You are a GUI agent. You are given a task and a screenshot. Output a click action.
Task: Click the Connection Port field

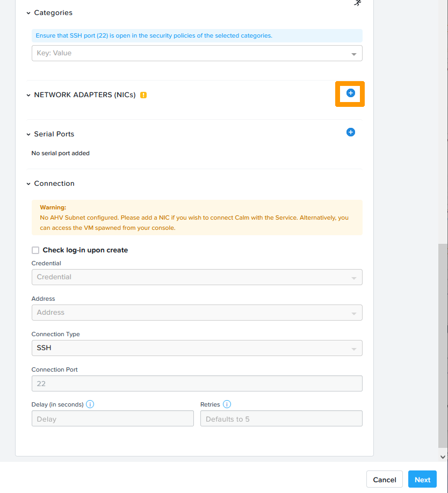(x=197, y=383)
